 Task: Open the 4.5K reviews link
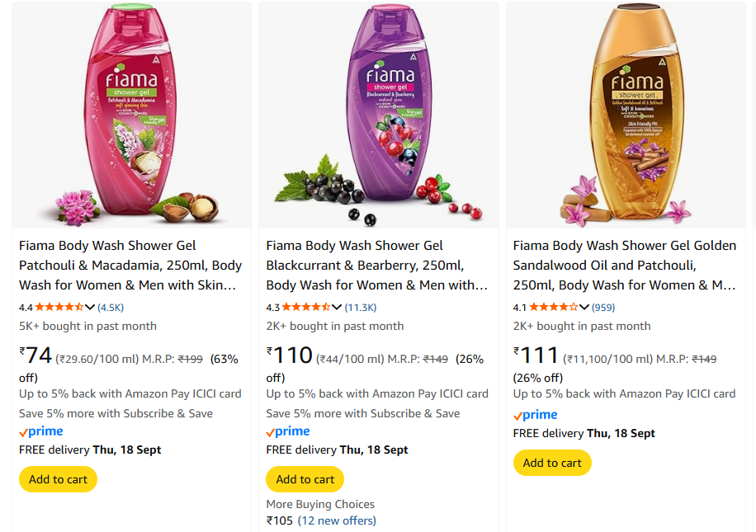point(111,308)
